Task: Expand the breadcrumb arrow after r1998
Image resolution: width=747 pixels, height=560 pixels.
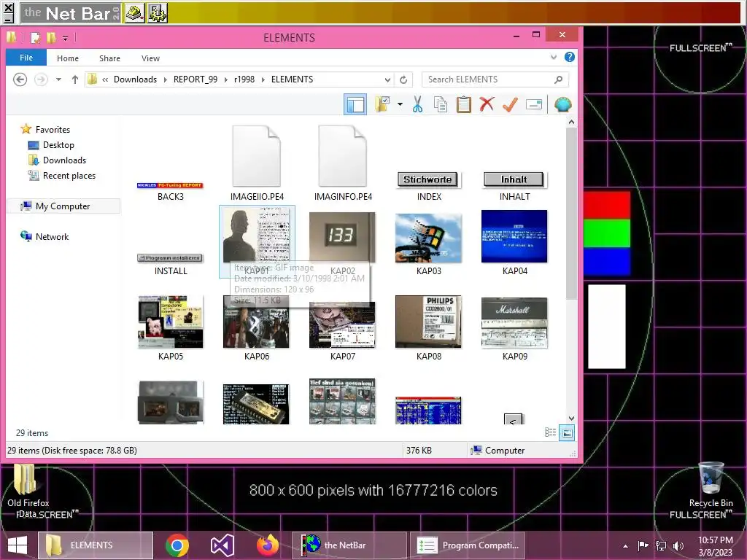Action: click(263, 79)
